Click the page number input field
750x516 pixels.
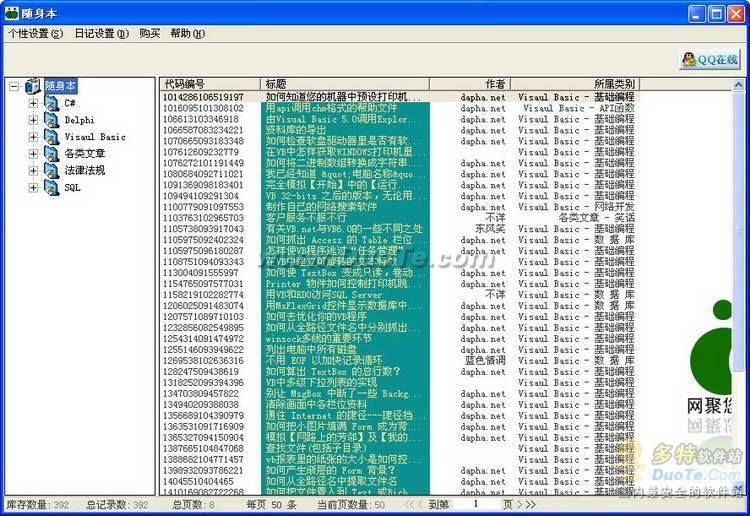coord(475,504)
